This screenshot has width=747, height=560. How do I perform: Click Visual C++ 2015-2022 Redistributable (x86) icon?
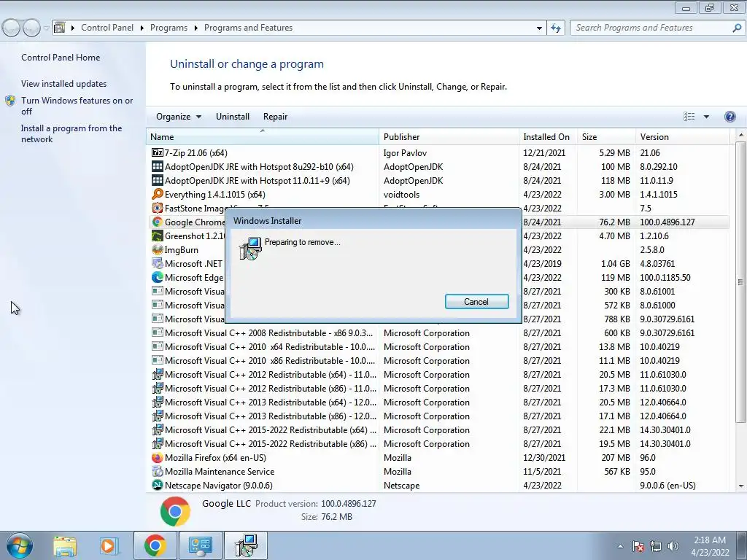(x=158, y=444)
